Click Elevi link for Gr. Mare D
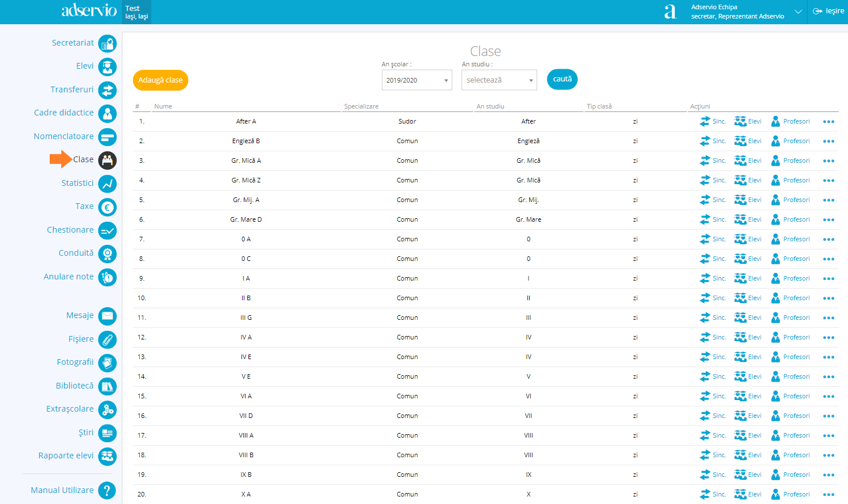This screenshot has height=504, width=848. 754,219
